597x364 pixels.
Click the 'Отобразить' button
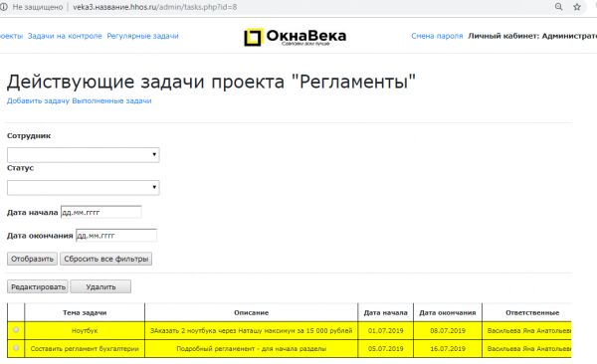(x=32, y=259)
